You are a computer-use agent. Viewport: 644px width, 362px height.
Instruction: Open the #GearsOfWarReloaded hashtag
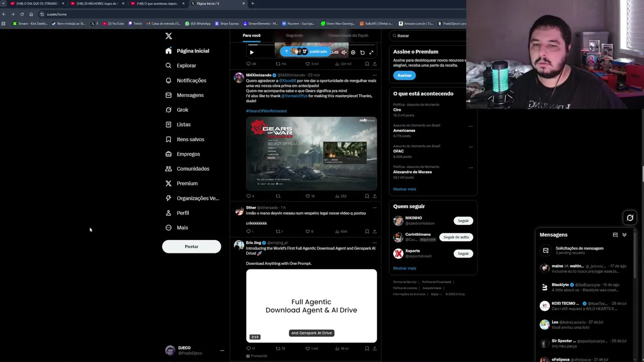pos(266,111)
